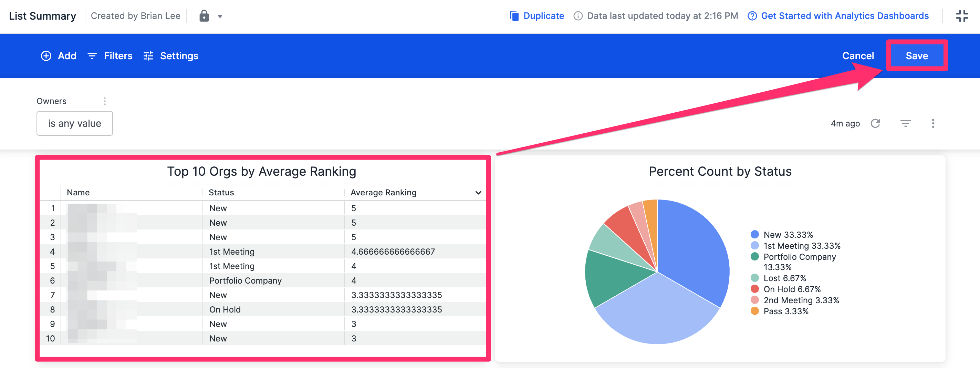Refresh the dashboard data

[875, 123]
